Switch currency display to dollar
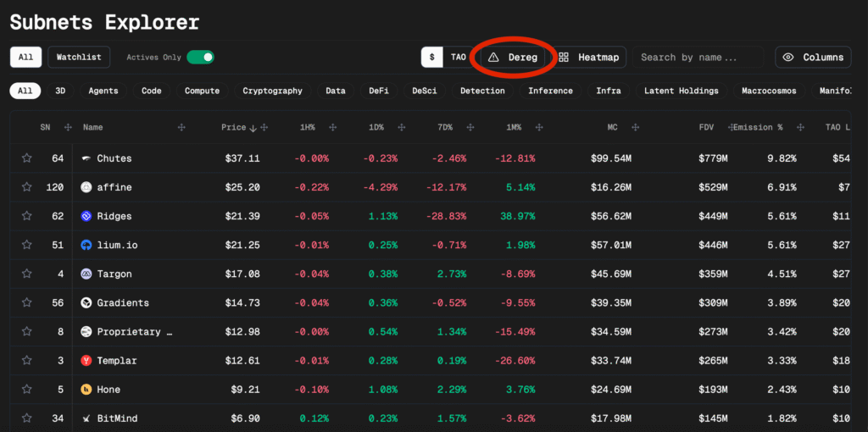868x432 pixels. [431, 57]
